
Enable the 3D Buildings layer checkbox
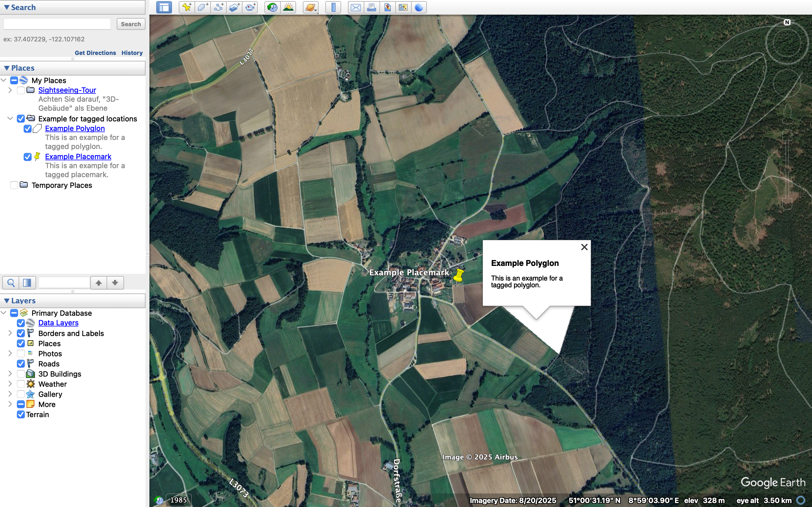pos(21,374)
